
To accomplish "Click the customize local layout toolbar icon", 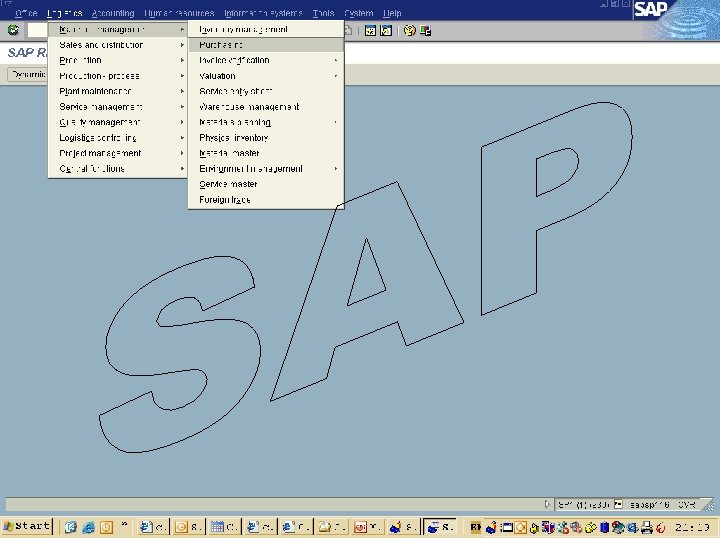I will 424,30.
